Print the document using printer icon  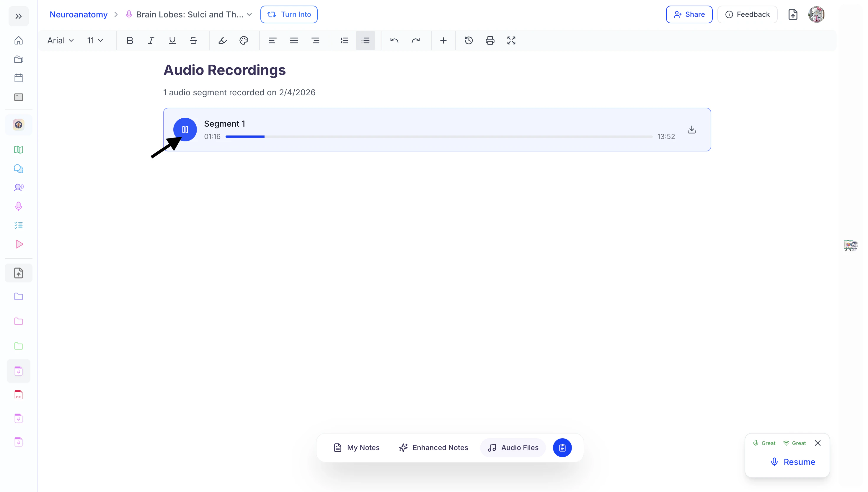tap(490, 40)
